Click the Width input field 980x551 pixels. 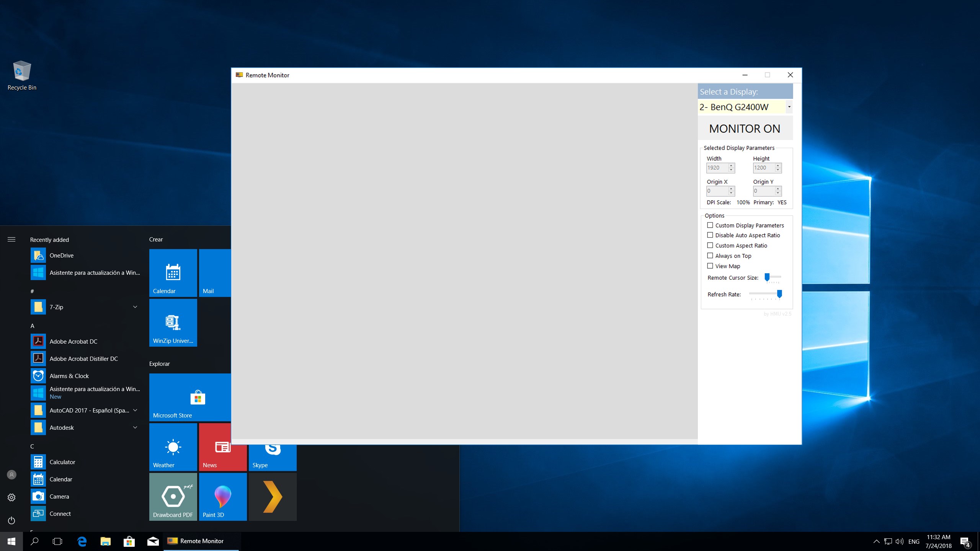718,168
